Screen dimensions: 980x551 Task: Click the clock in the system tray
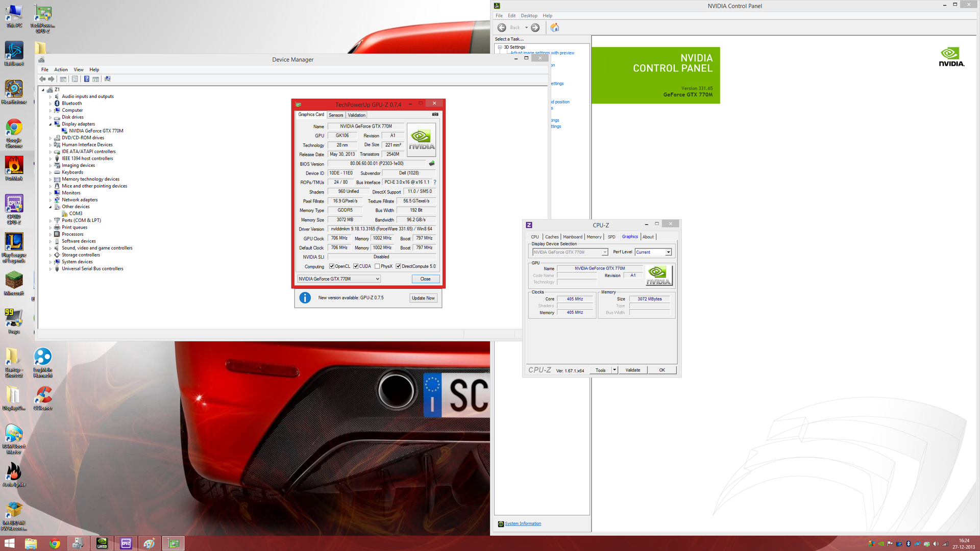click(x=964, y=544)
